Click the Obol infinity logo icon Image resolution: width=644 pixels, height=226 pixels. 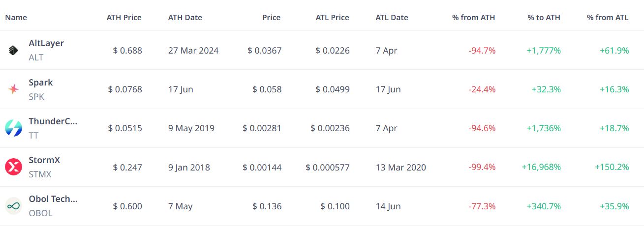pyautogui.click(x=13, y=206)
